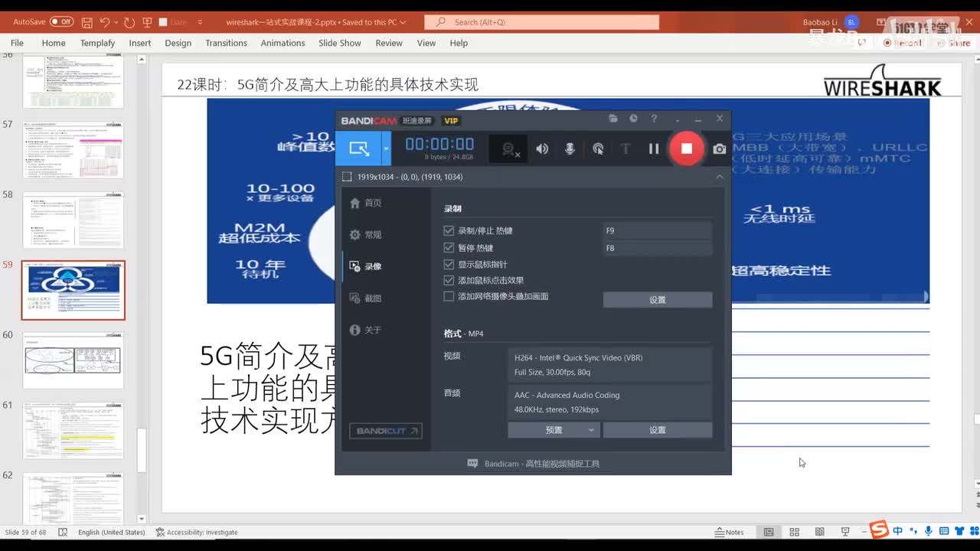Open the Sogou soft keyboard icon
The image size is (980, 551).
point(943,530)
